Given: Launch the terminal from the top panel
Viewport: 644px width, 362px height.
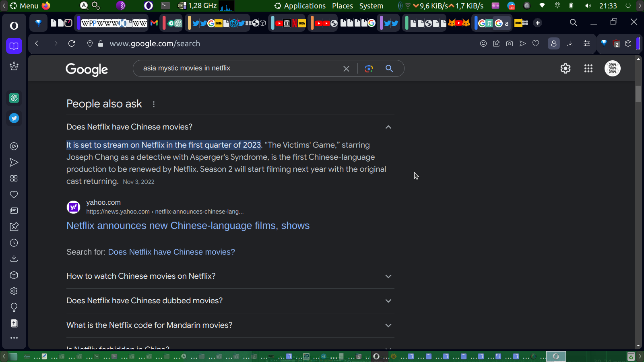Looking at the screenshot, I should point(165,6).
